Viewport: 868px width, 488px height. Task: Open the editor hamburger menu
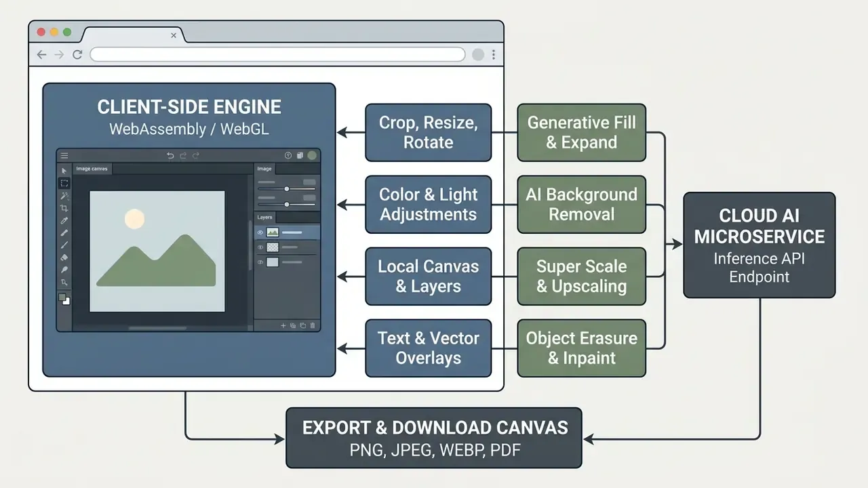pos(64,156)
